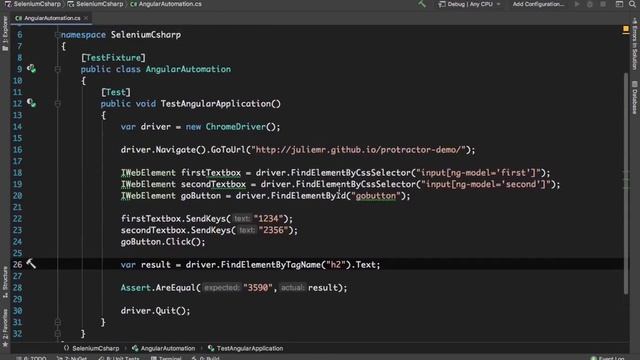Viewport: 640px width, 360px height.
Task: Open the Explorer tool window tab
Action: pyautogui.click(x=5, y=33)
